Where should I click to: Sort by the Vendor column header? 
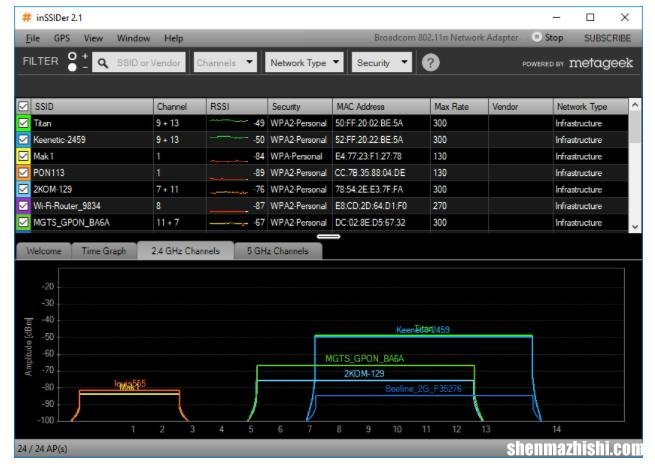[x=520, y=106]
